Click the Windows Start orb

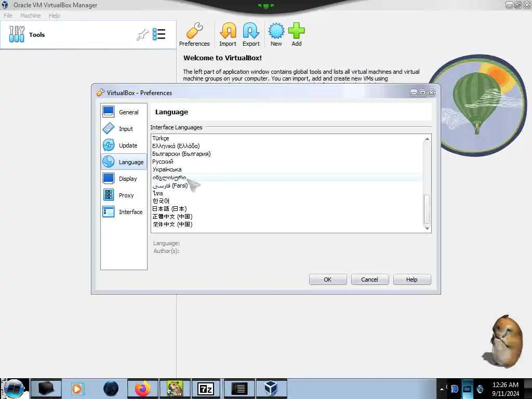click(x=14, y=389)
